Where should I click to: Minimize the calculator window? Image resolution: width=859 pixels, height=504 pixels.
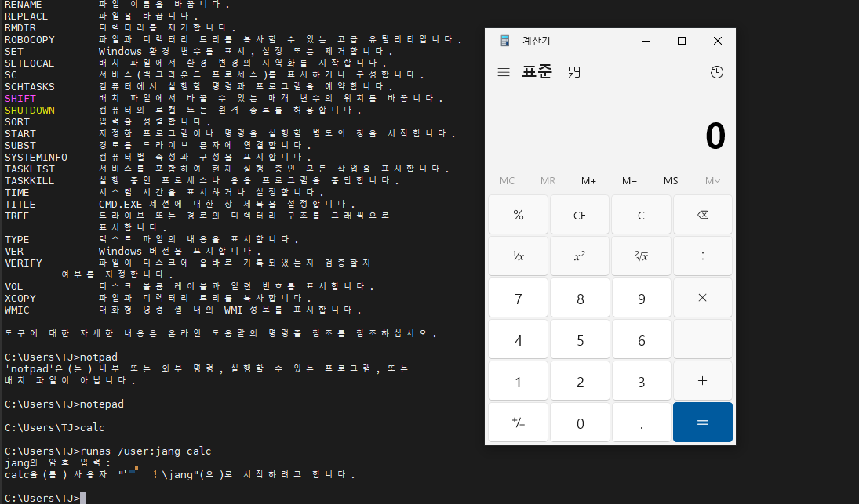pyautogui.click(x=646, y=41)
